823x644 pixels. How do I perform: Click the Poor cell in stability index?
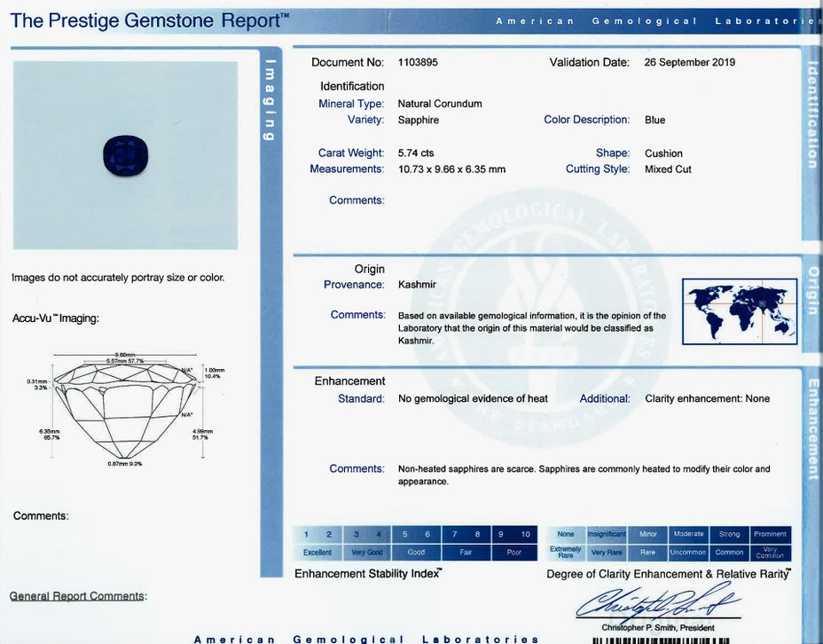513,552
